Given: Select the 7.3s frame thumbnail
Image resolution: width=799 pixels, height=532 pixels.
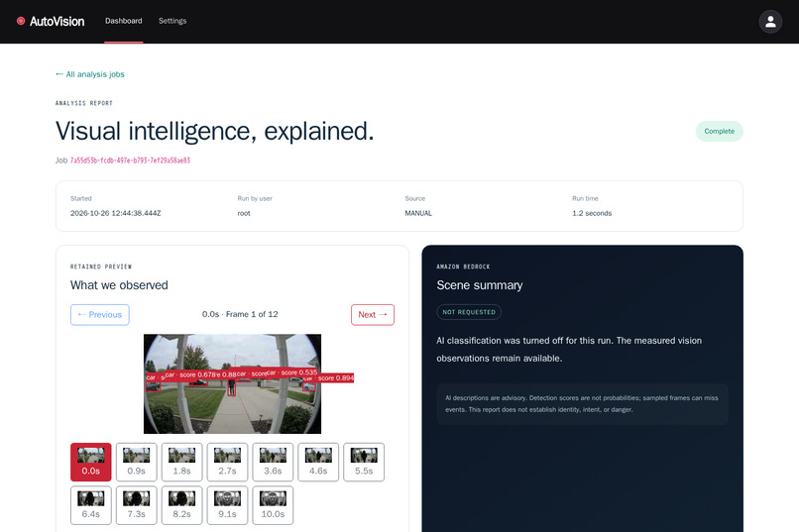Looking at the screenshot, I should point(136,505).
